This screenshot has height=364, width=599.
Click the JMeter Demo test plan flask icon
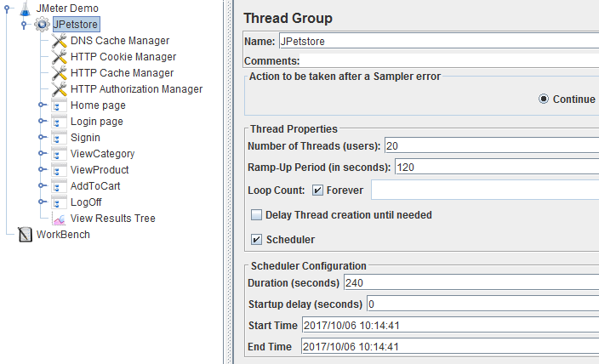26,8
